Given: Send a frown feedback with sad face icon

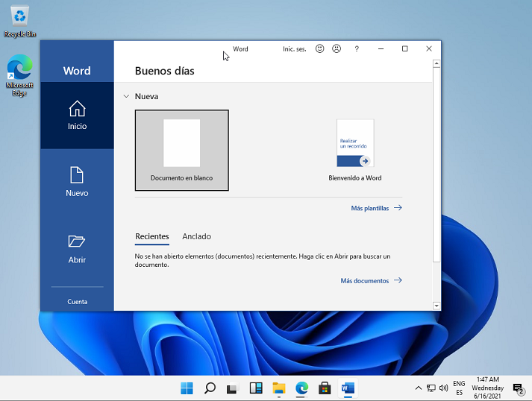Looking at the screenshot, I should [337, 48].
